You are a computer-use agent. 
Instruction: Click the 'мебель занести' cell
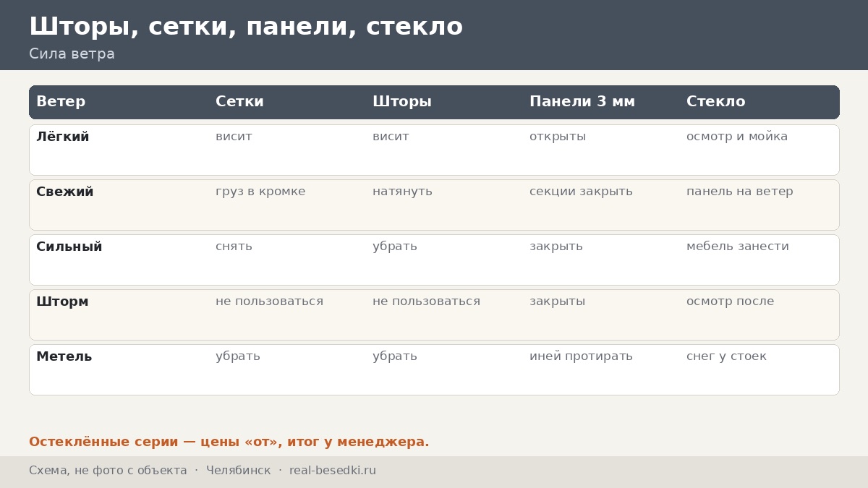738,247
